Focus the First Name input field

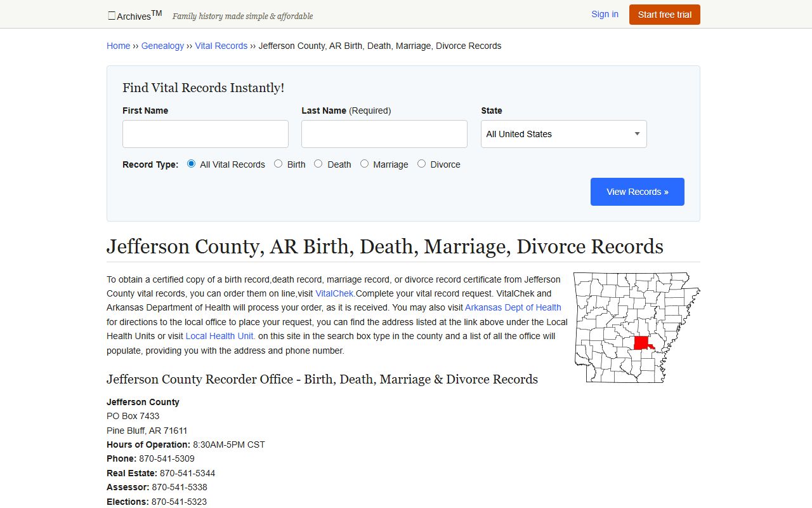pos(206,134)
